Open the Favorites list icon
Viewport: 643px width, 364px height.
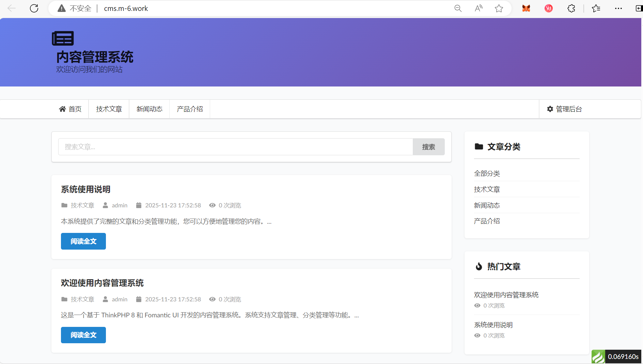coord(596,8)
